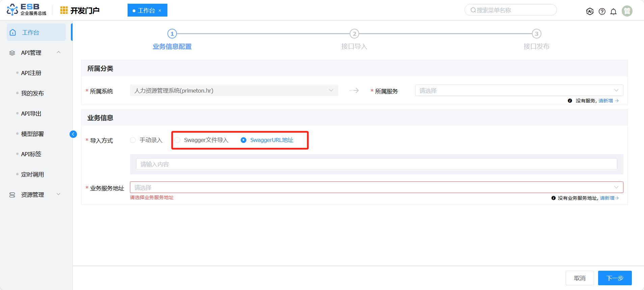The width and height of the screenshot is (644, 290).
Task: Focus the Swagger URL 请输入内容 input field
Action: 377,164
